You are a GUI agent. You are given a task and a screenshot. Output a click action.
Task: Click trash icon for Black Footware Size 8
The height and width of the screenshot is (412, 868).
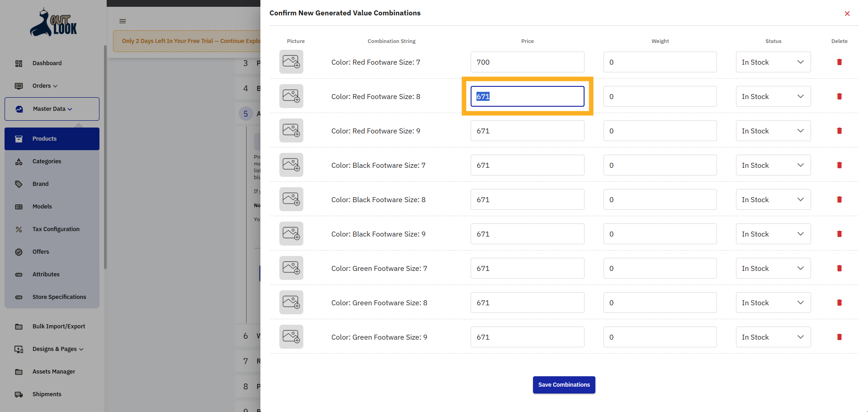tap(839, 199)
